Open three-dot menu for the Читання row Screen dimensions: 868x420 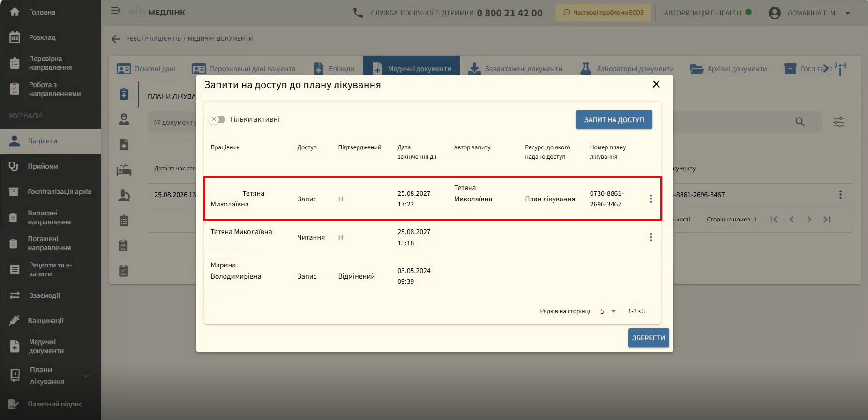point(651,237)
